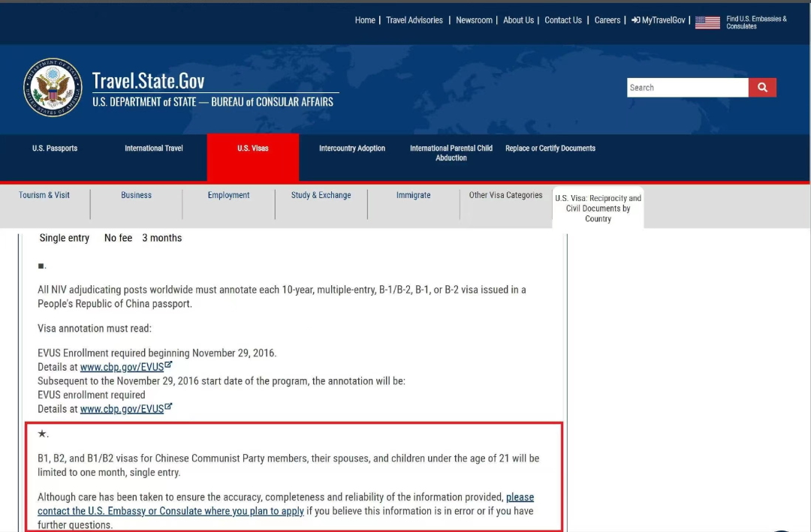811x532 pixels.
Task: Open the Reciprocity and Civil Documents tab
Action: tap(598, 208)
